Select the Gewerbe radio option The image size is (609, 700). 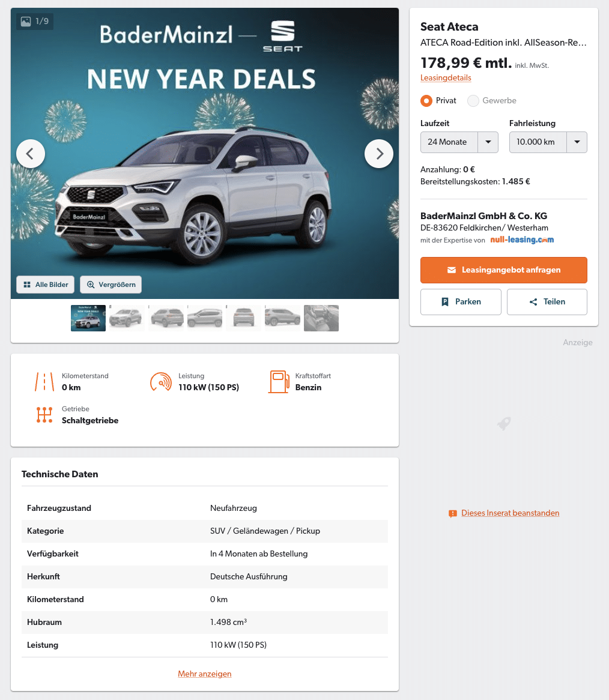[473, 101]
